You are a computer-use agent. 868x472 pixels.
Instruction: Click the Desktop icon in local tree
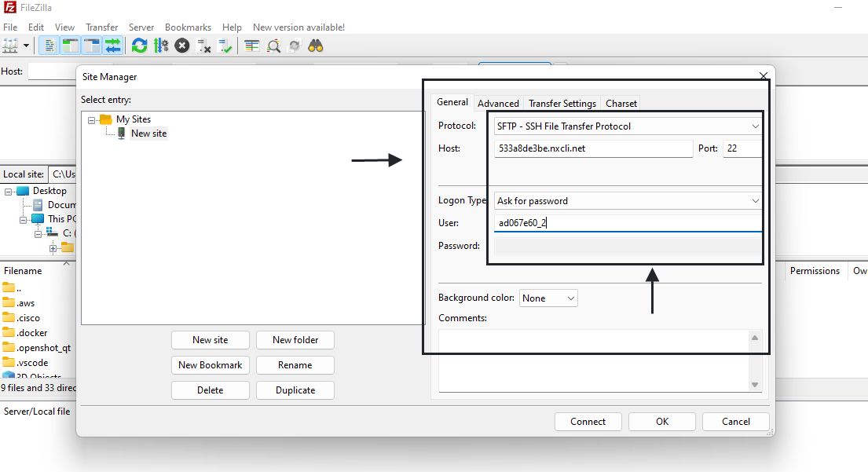(x=22, y=191)
